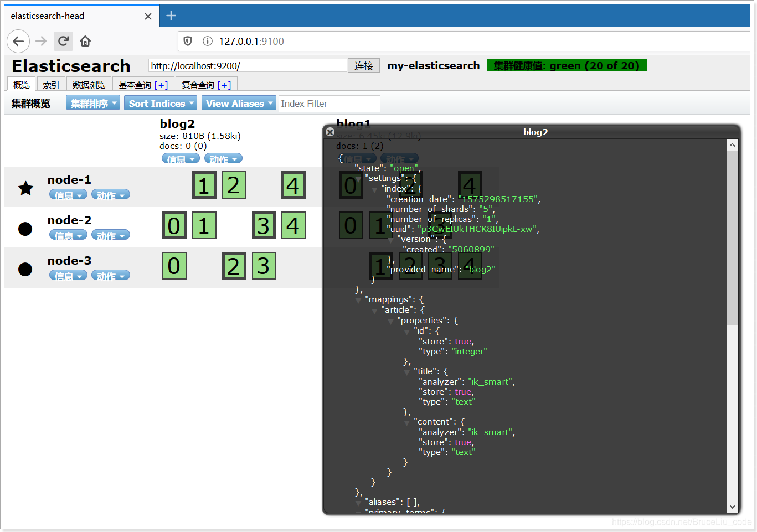Open node-2 动作 dropdown
757x532 pixels.
[x=111, y=235]
